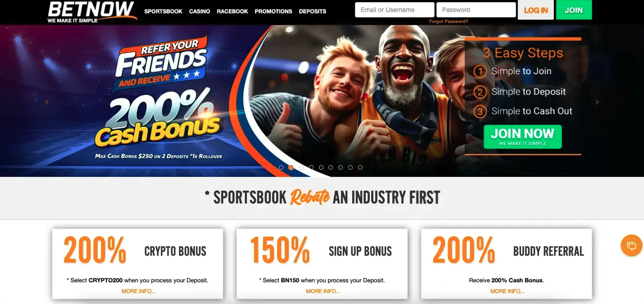
Task: Open the Deposits page
Action: tap(312, 11)
